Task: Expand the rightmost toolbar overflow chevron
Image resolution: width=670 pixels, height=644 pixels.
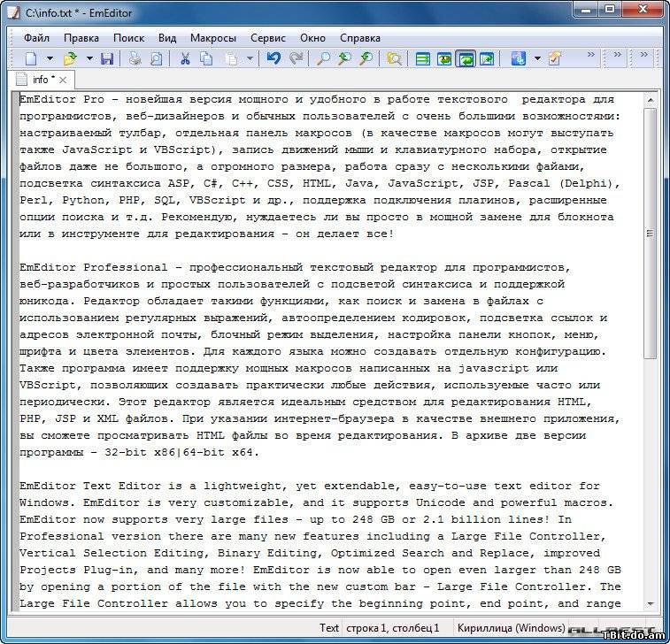Action: [x=644, y=54]
